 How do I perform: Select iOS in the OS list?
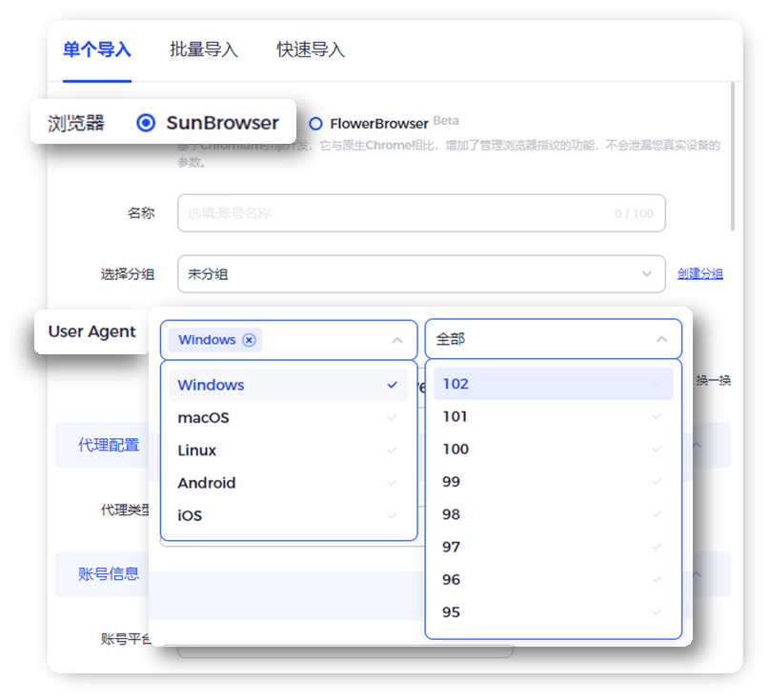(x=289, y=515)
